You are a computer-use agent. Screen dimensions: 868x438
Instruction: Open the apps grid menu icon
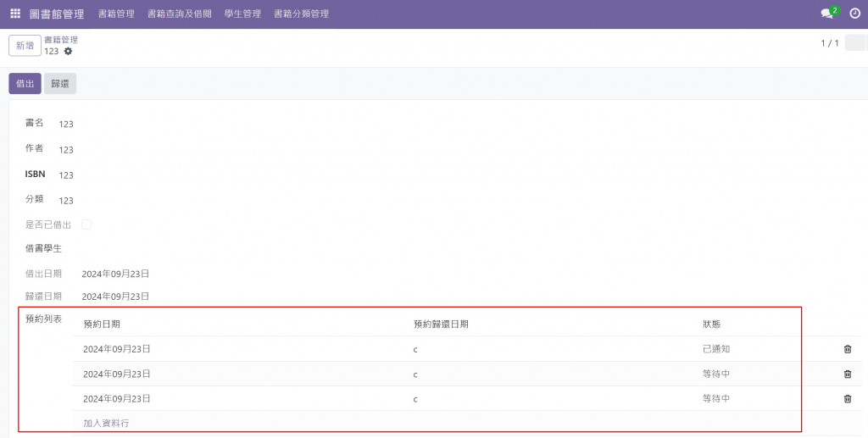(x=15, y=14)
